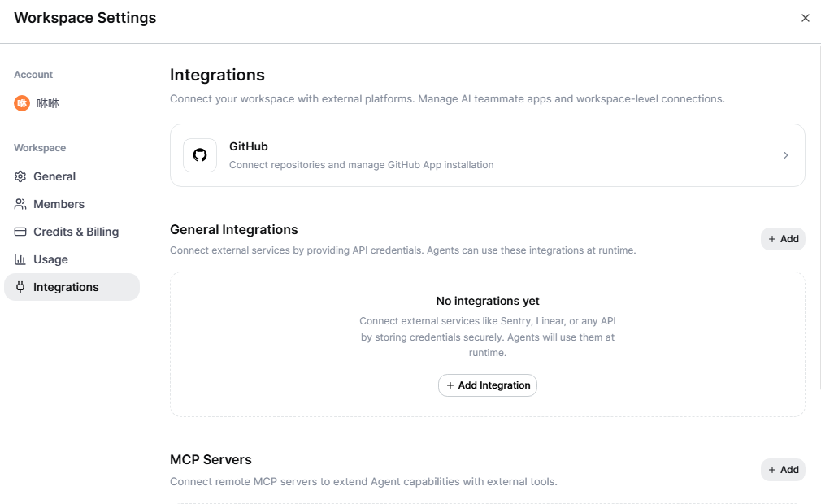The width and height of the screenshot is (821, 504).
Task: Click the orange account avatar icon
Action: [x=20, y=103]
